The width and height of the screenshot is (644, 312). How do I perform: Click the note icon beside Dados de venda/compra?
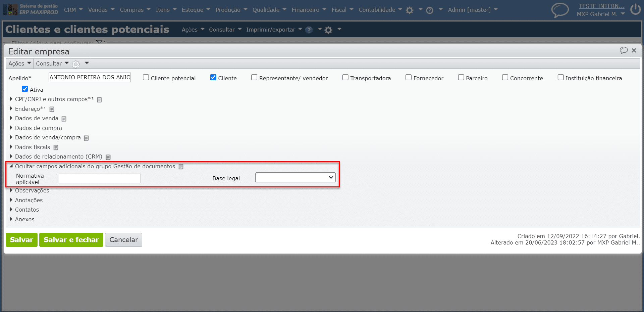[87, 138]
